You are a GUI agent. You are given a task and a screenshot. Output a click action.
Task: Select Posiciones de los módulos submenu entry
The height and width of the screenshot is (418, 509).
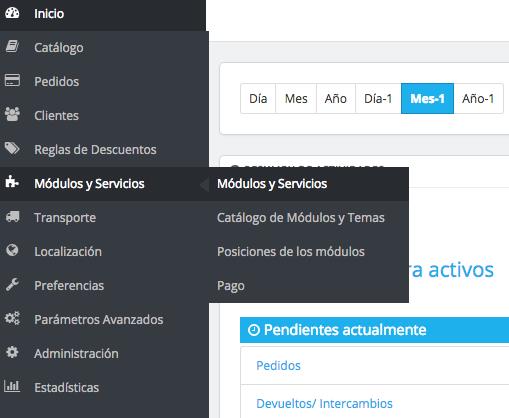(291, 252)
